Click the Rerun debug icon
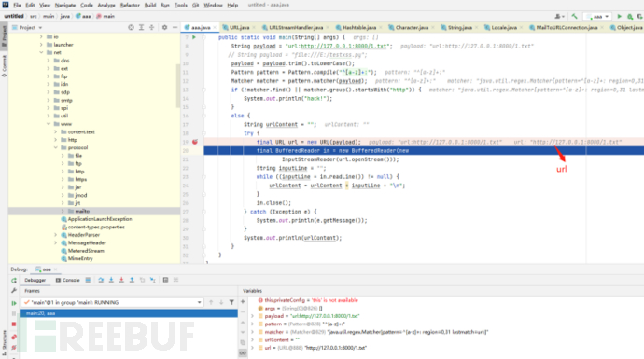Screen dimensions: 644x359 click(x=14, y=281)
